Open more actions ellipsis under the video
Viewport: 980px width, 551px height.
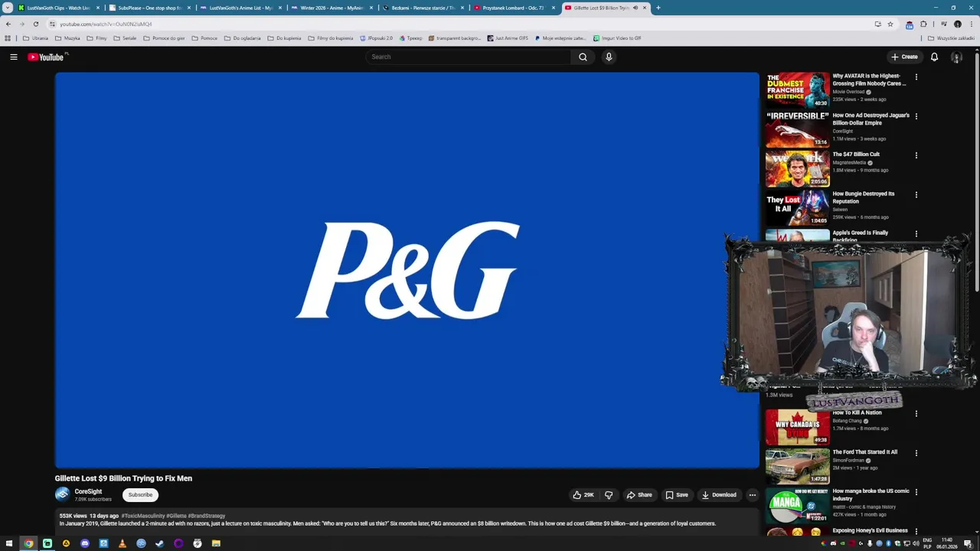(x=752, y=495)
